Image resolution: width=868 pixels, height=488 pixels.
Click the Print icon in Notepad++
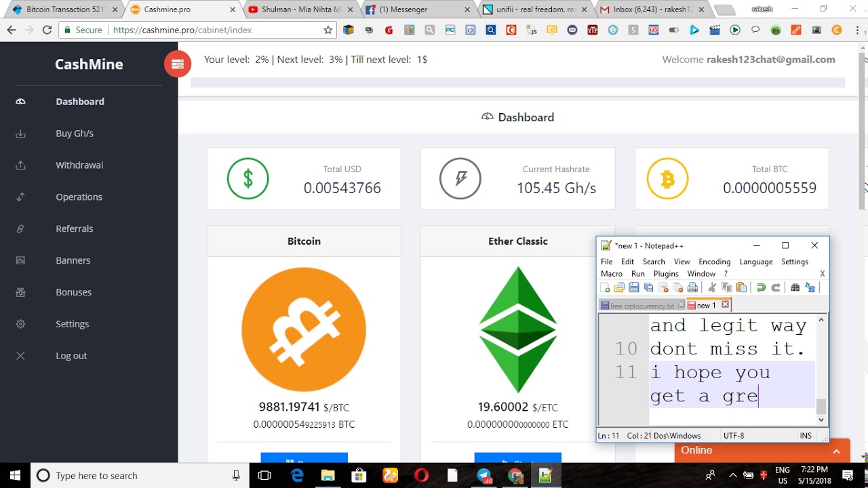[x=693, y=288]
